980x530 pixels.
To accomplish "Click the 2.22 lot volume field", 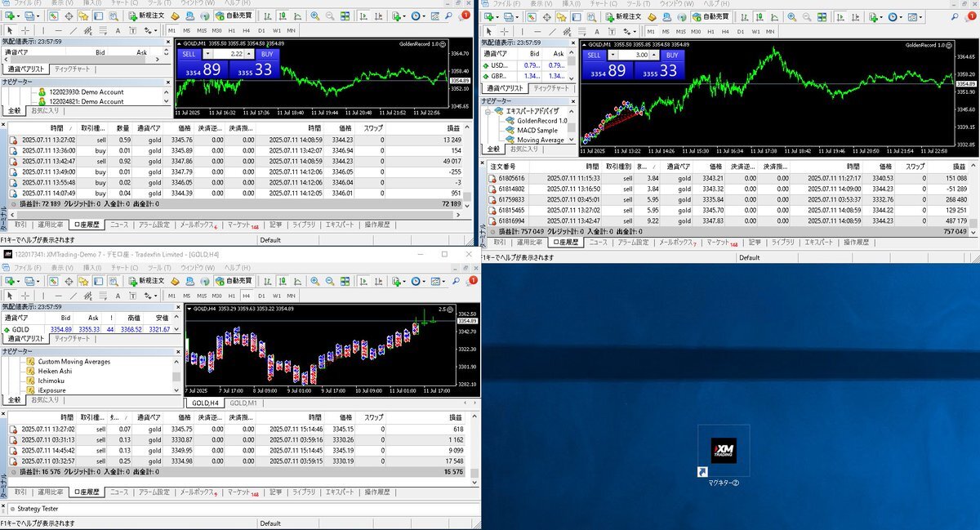I will coord(231,55).
